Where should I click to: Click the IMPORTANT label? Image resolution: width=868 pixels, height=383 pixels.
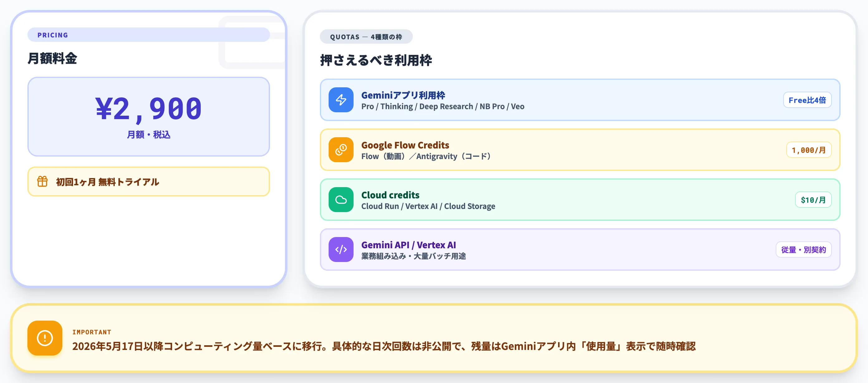point(92,332)
